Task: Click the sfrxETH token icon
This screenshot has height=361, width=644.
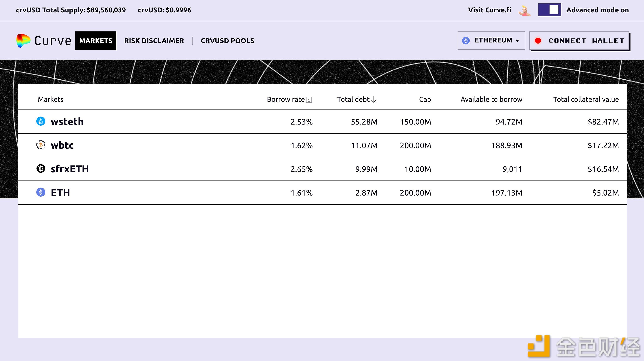Action: [x=41, y=169]
